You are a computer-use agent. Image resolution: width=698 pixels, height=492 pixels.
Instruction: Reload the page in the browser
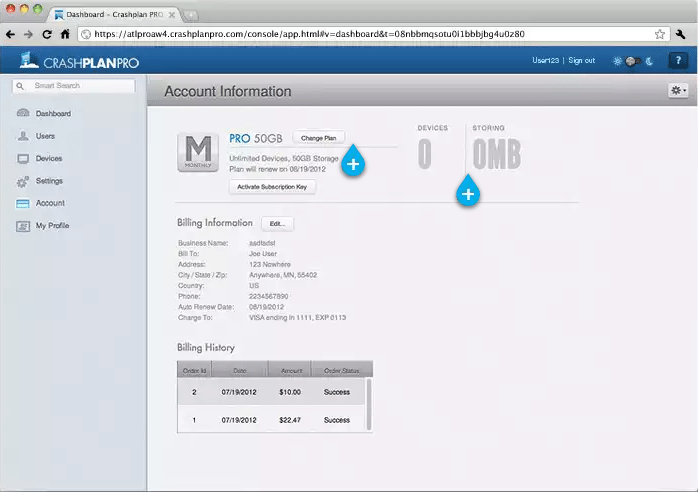(x=47, y=34)
